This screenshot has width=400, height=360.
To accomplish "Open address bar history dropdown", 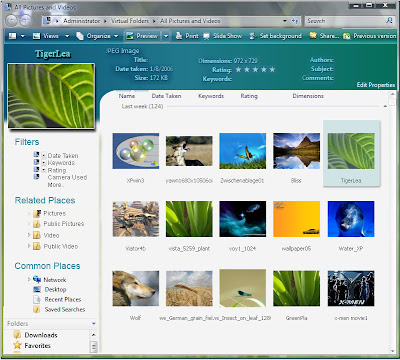I will click(x=285, y=21).
